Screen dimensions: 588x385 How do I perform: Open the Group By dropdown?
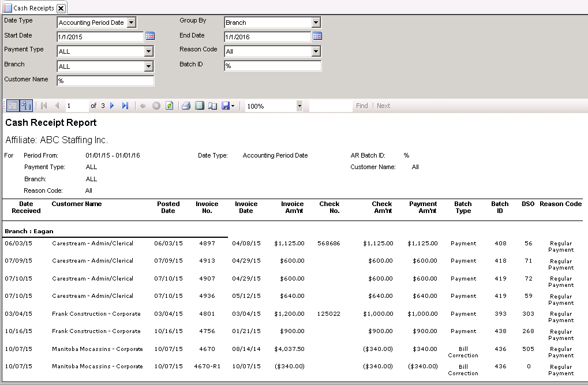point(316,23)
